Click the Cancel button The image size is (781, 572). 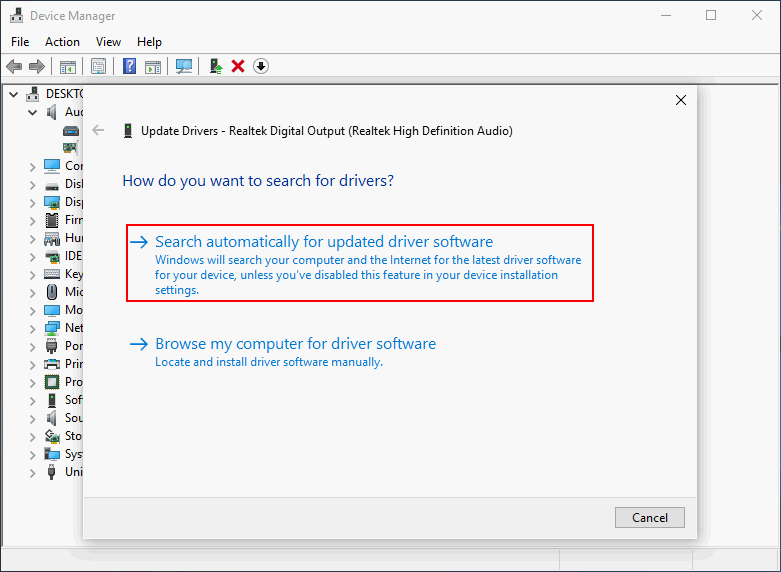[650, 518]
